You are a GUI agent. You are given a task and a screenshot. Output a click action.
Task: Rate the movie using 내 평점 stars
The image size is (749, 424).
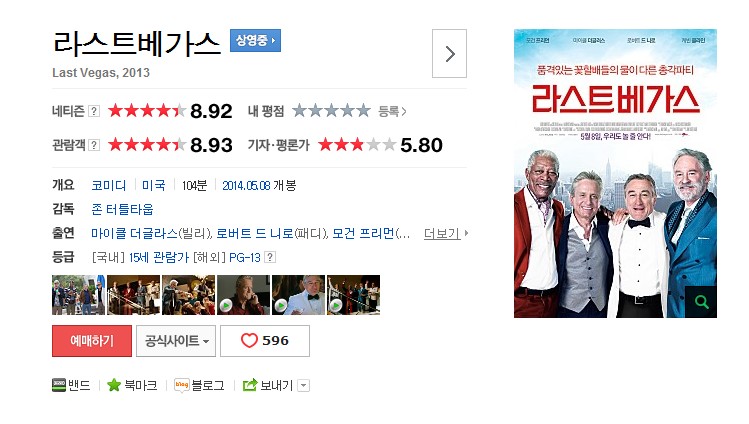[x=331, y=111]
